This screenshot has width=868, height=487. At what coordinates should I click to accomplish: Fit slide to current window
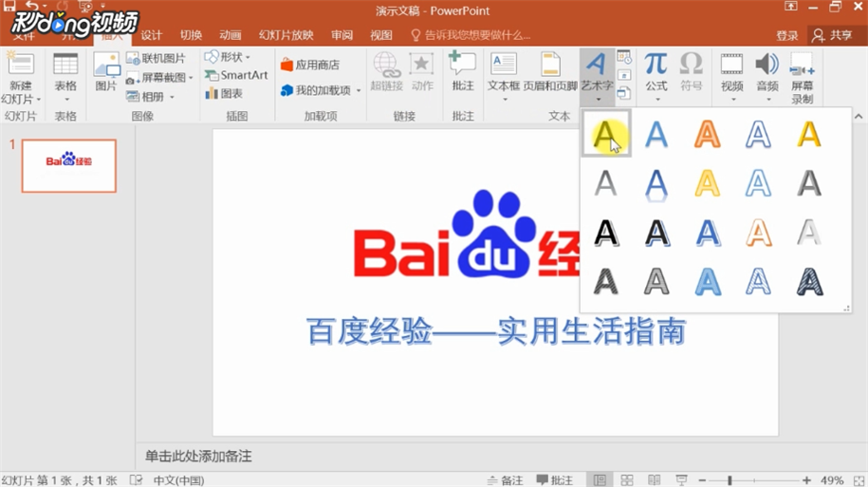tap(859, 480)
